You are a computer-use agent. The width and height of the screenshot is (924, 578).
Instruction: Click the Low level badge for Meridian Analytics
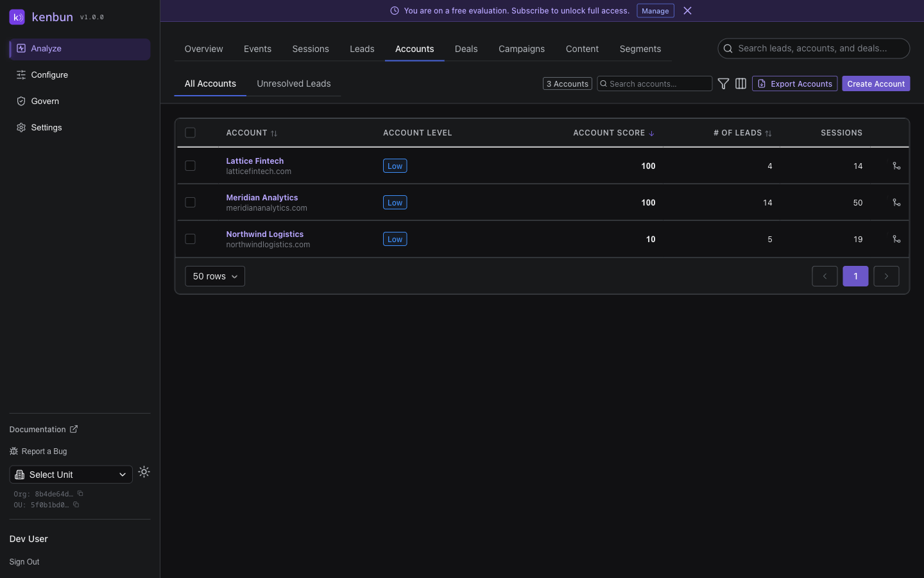click(395, 202)
